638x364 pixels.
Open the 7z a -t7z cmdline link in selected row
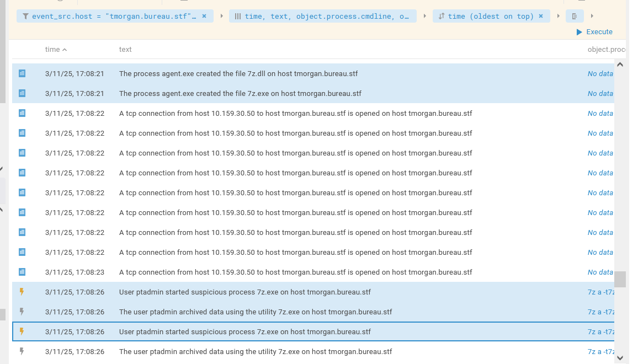[600, 332]
